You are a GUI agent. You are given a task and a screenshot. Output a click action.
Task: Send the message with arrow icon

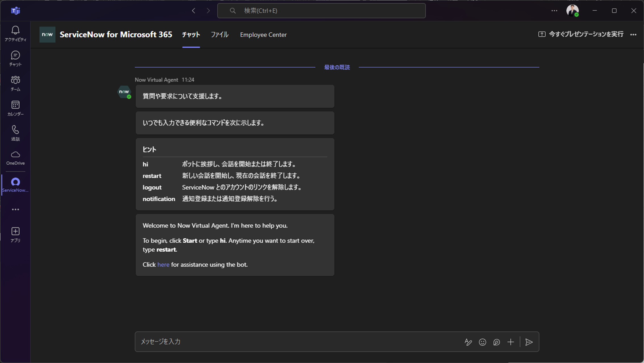tap(529, 342)
